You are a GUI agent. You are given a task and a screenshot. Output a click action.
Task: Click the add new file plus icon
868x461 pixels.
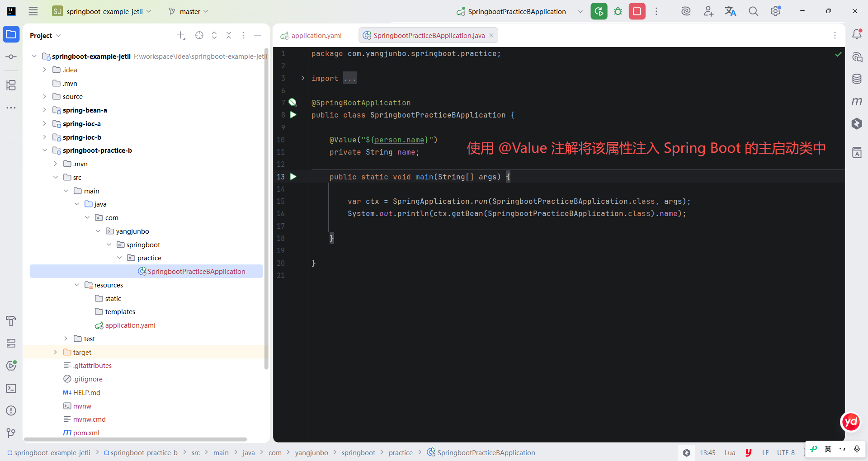click(x=181, y=35)
